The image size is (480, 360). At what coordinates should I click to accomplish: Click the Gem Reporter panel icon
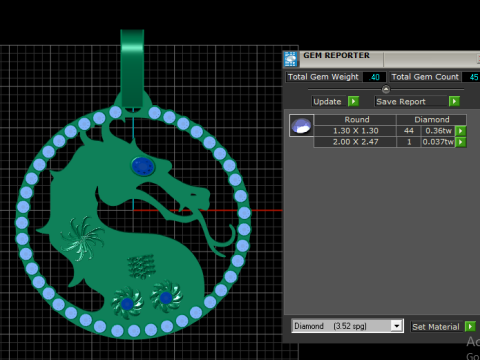tap(290, 59)
